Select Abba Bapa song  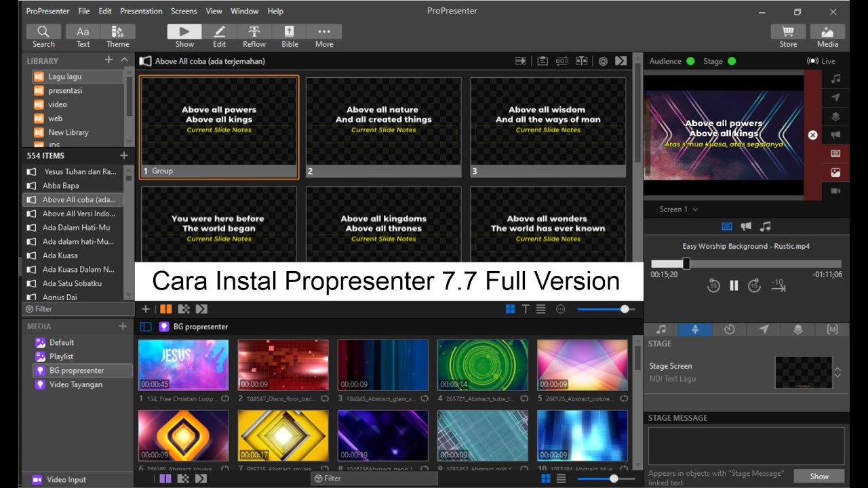pos(73,186)
